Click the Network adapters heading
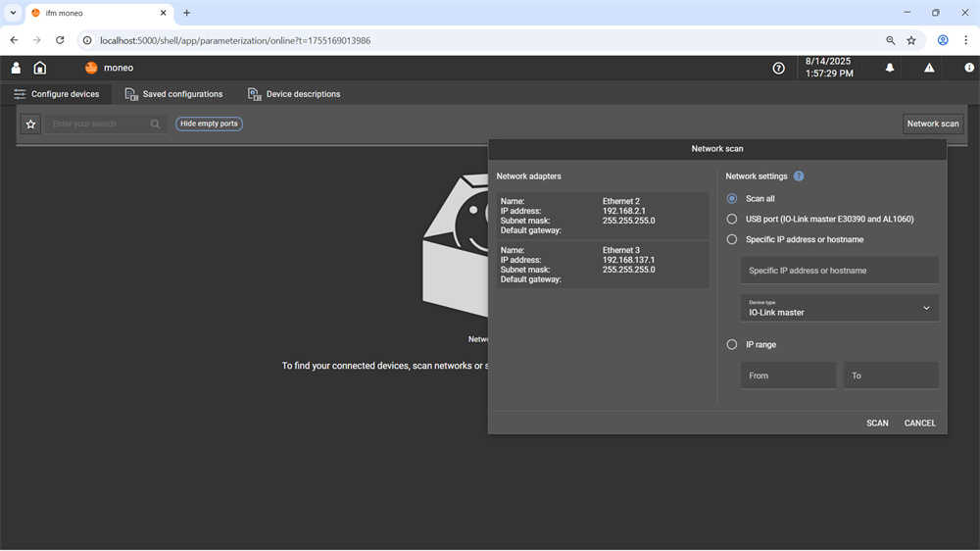Screen dimensions: 980x551 point(529,176)
